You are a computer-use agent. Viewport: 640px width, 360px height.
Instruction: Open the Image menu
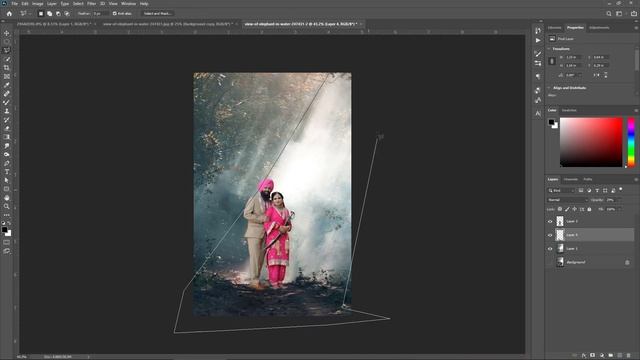(38, 4)
